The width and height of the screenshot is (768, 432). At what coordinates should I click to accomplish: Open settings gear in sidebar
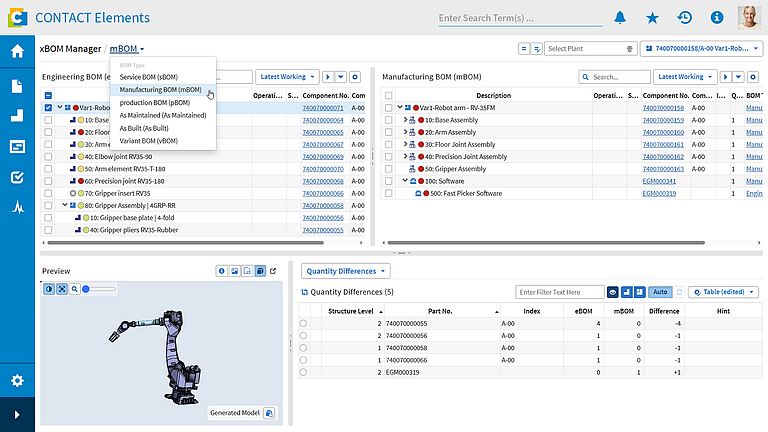pos(18,381)
